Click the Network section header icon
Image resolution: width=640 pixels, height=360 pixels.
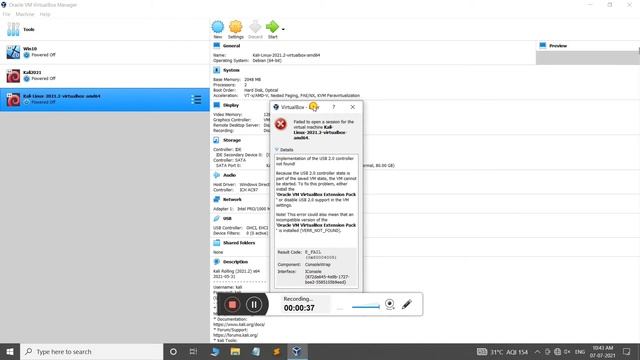pos(216,199)
